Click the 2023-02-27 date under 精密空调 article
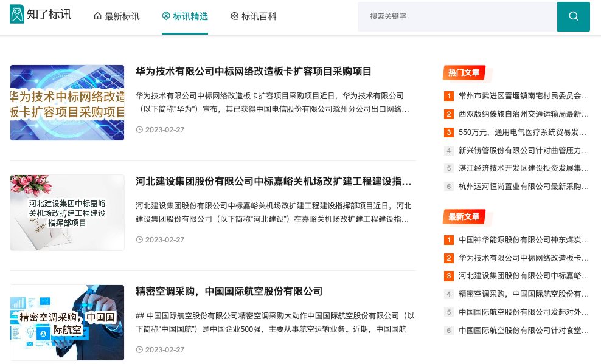 [x=160, y=349]
